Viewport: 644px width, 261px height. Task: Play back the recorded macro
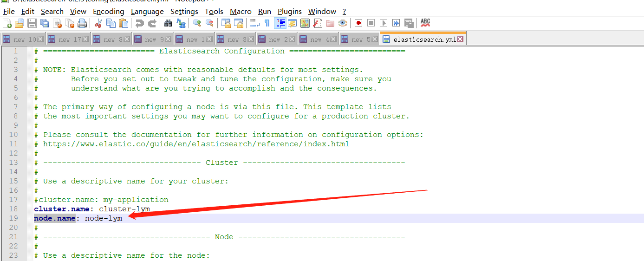click(384, 23)
